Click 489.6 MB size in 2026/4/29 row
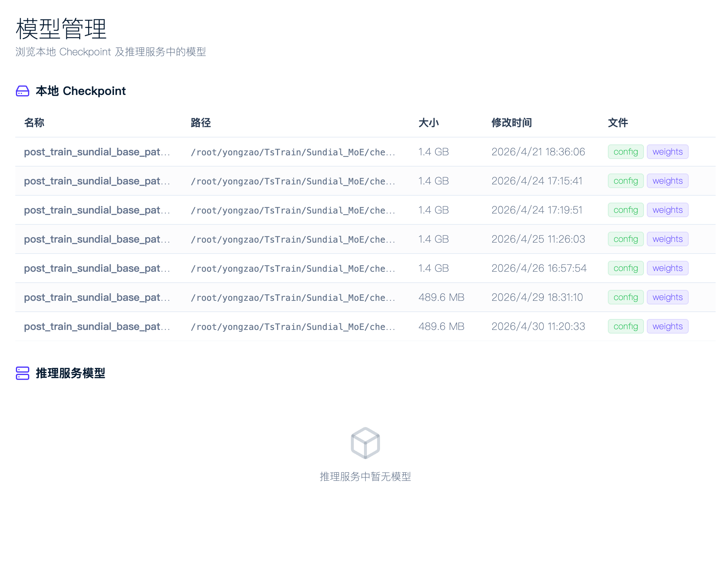The height and width of the screenshot is (582, 728). 442,297
